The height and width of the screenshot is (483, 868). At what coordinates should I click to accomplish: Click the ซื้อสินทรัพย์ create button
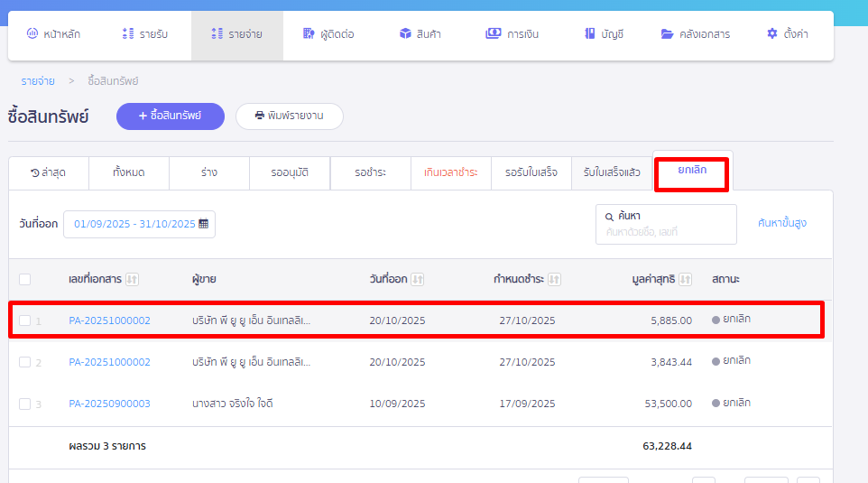coord(170,116)
